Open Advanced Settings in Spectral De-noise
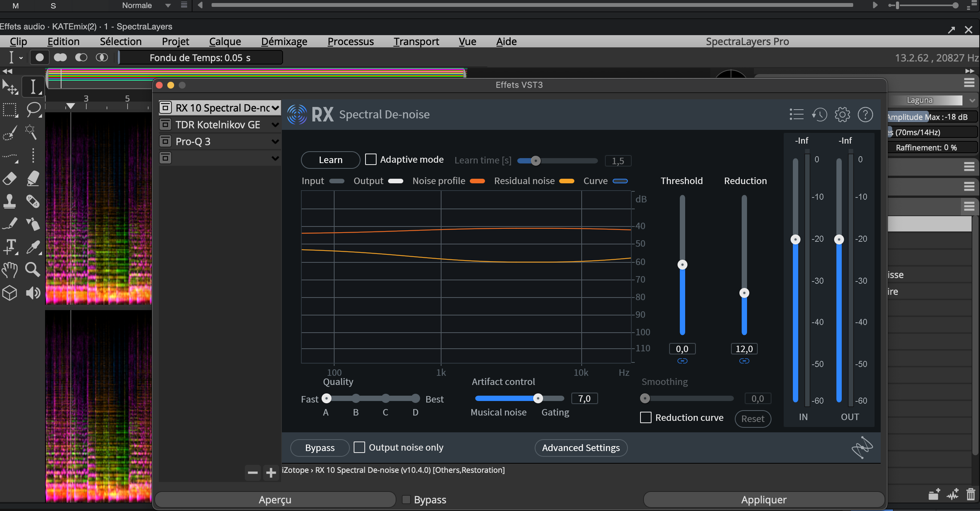 pyautogui.click(x=581, y=448)
